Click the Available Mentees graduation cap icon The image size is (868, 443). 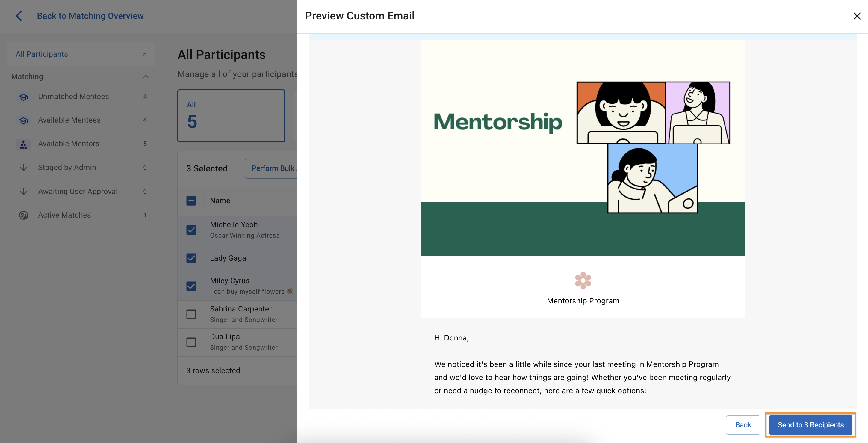coord(23,120)
